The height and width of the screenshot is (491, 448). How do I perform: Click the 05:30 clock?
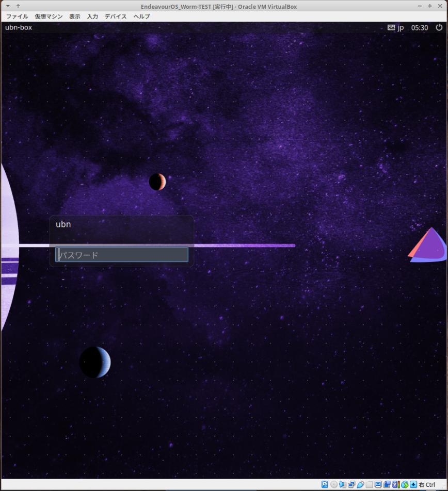click(x=420, y=28)
